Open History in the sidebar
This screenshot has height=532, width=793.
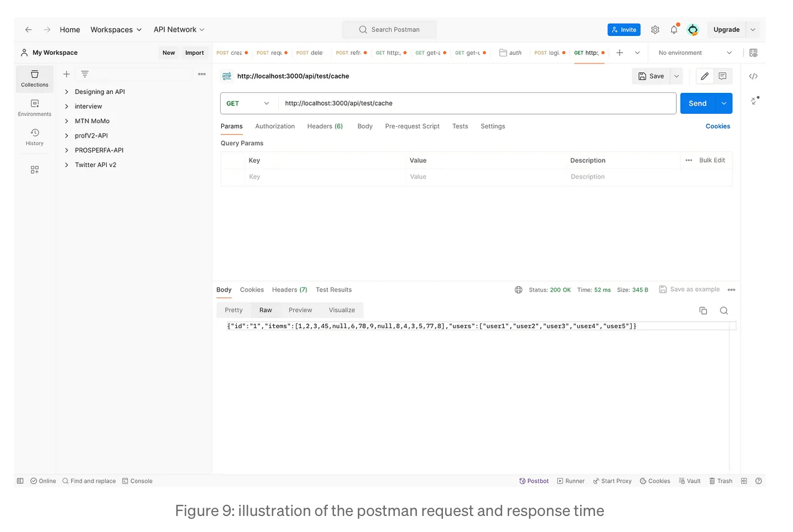point(35,137)
